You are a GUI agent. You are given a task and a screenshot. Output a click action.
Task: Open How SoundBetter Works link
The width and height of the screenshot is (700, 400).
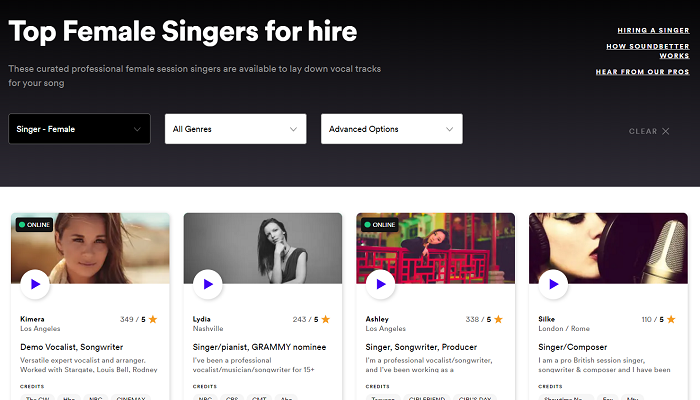point(648,51)
